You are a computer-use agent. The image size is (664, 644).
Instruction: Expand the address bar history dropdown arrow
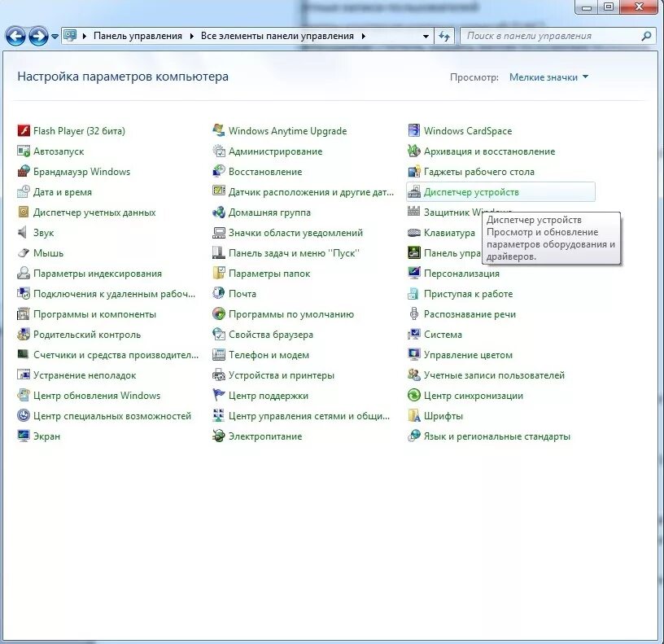(x=426, y=37)
